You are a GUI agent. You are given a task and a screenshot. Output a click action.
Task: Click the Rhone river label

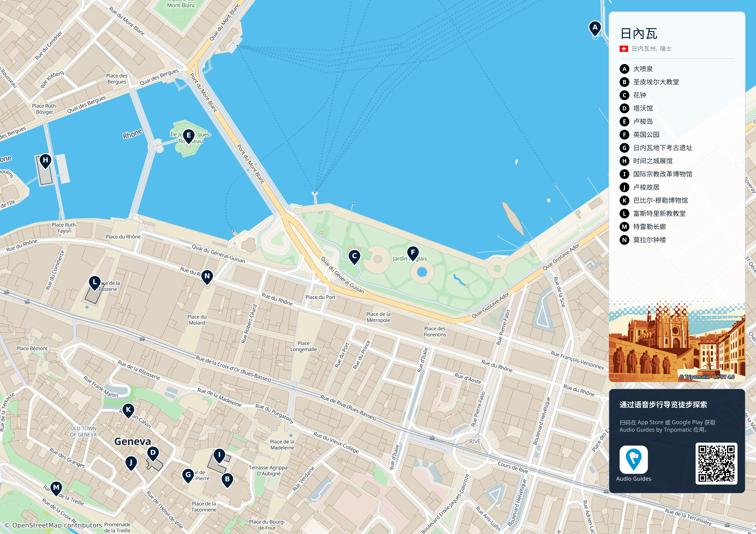click(x=132, y=134)
